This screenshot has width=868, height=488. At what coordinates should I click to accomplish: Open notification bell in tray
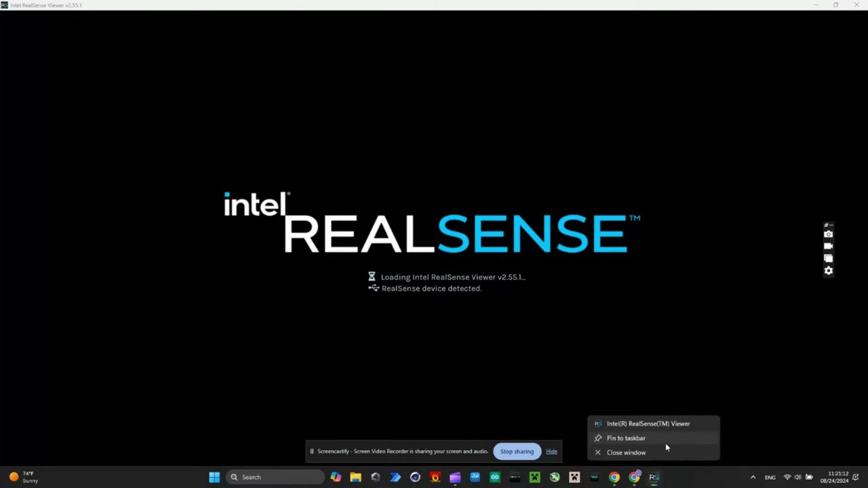point(856,477)
